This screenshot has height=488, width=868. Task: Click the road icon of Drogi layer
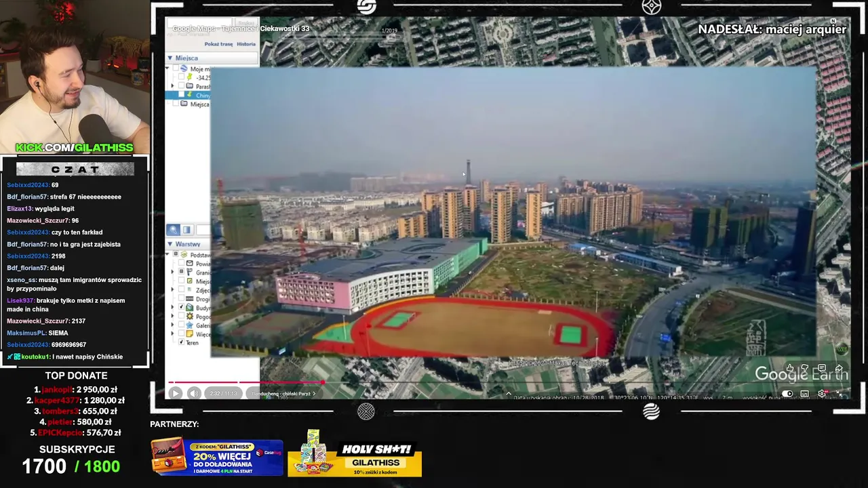point(190,299)
